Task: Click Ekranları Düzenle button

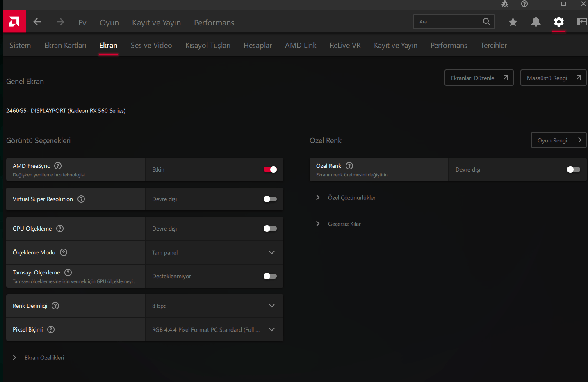Action: (x=479, y=78)
